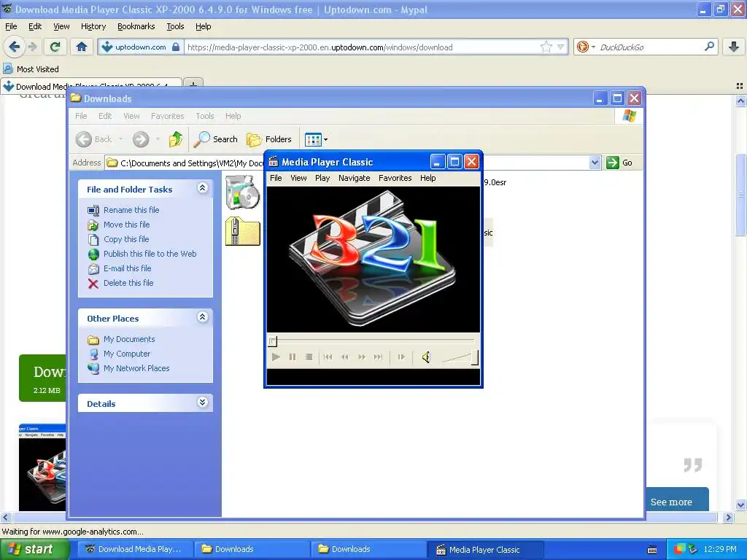Click Publish this file to the Web

click(x=150, y=254)
